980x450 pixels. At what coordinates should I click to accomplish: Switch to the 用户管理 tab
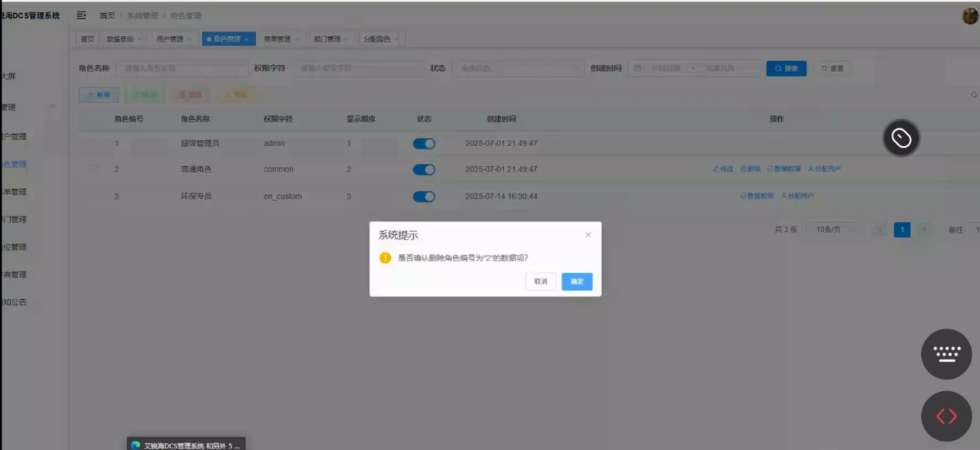[x=173, y=39]
